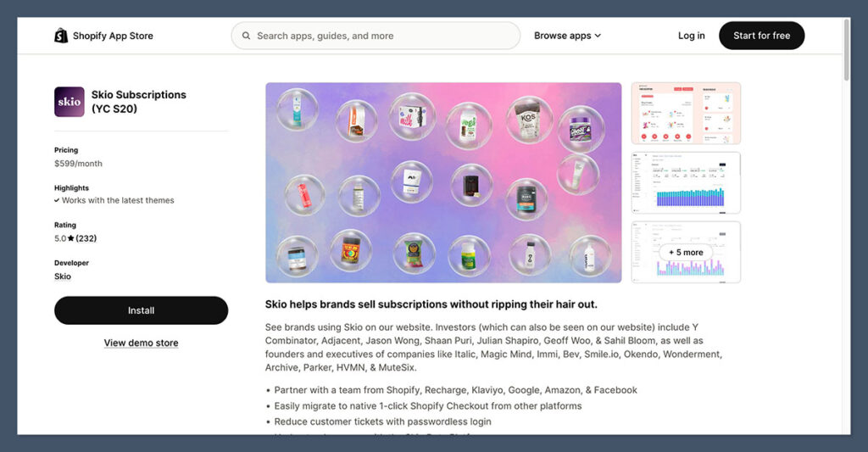Open the 232 reviews count link
This screenshot has height=452, width=868.
tap(86, 239)
